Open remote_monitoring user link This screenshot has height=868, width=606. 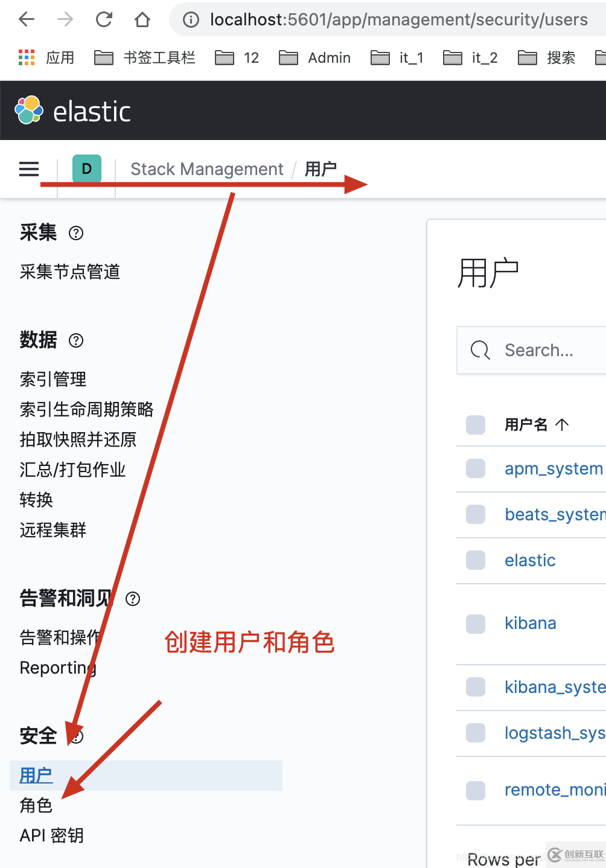(x=555, y=790)
